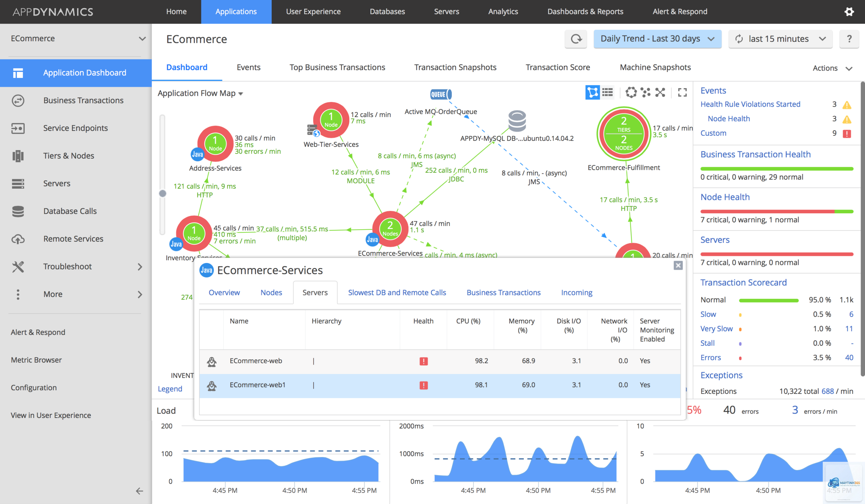Click warning icon beside Health Rule Violations Started

click(x=847, y=105)
